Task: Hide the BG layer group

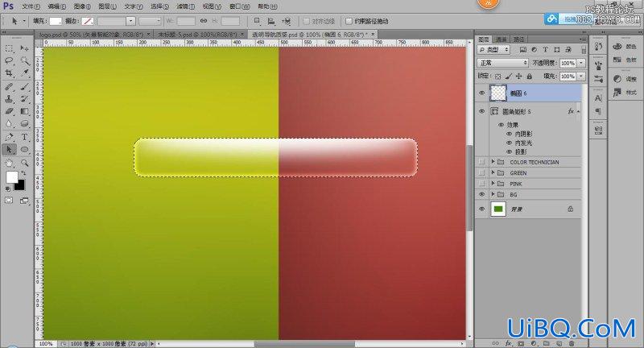Action: pyautogui.click(x=481, y=194)
